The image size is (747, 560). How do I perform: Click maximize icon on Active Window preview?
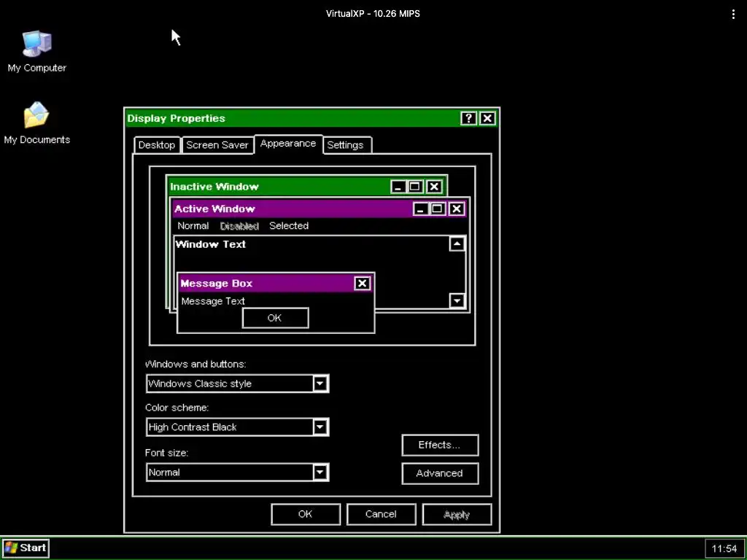click(x=437, y=209)
